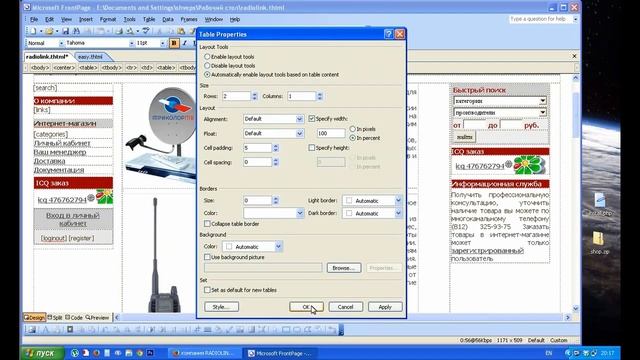Open the File menu
Image resolution: width=640 pixels, height=360 pixels.
pyautogui.click(x=34, y=19)
